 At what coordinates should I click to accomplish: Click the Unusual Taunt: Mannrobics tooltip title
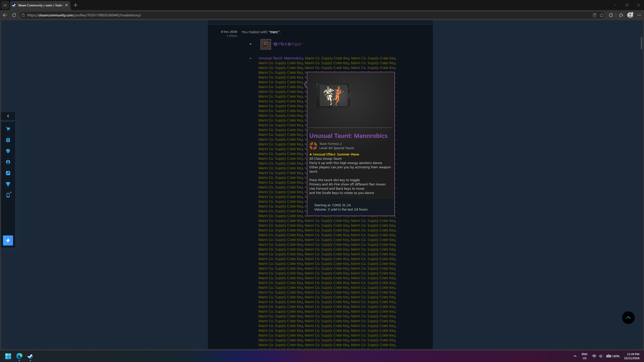(x=348, y=136)
